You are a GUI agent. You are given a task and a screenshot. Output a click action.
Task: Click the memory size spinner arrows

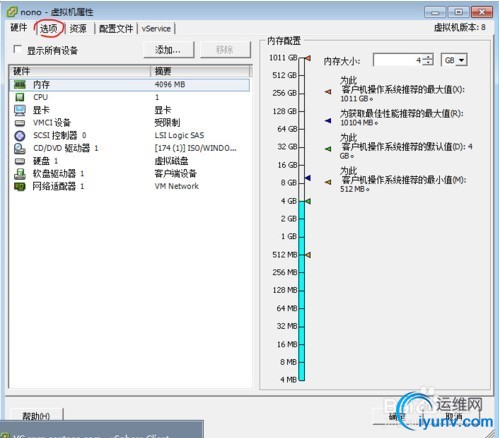coord(429,60)
